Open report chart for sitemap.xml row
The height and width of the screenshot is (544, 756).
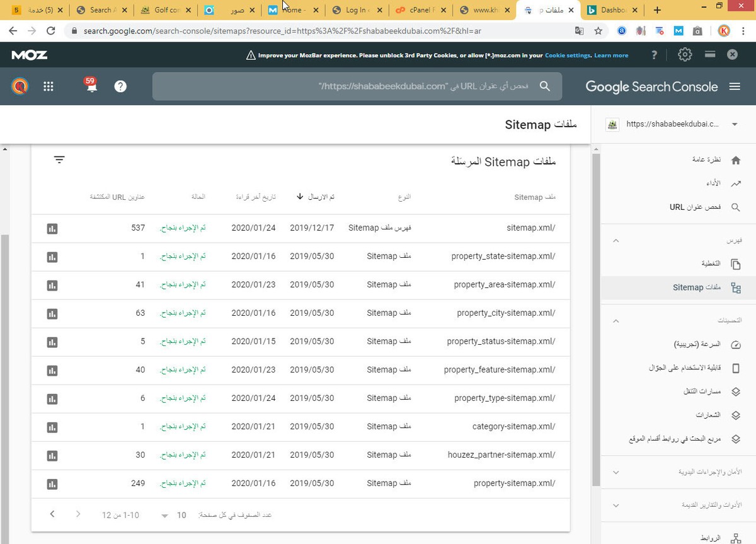coord(52,228)
